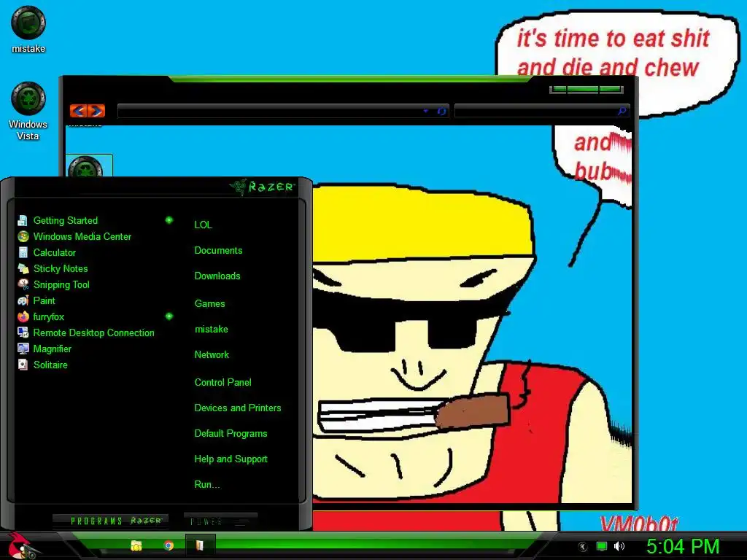Click the Getting Started icon

(x=23, y=220)
